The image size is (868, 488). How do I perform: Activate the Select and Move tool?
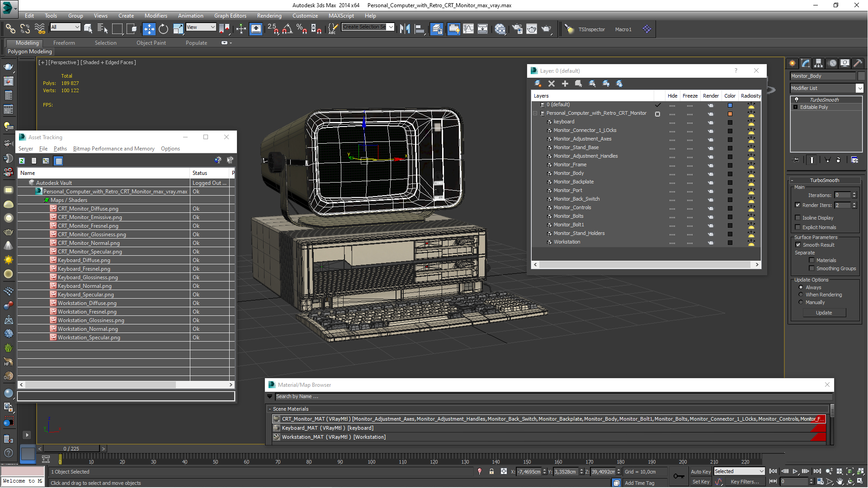pyautogui.click(x=149, y=29)
